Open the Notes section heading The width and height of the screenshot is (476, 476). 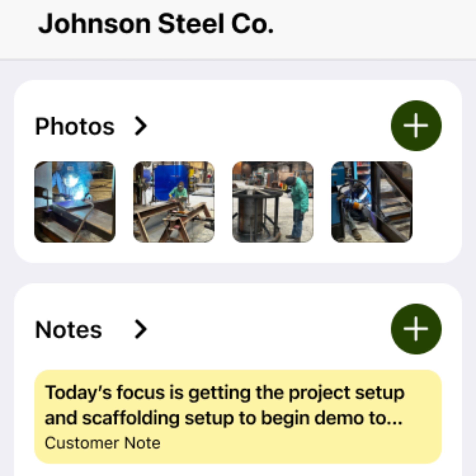[69, 330]
